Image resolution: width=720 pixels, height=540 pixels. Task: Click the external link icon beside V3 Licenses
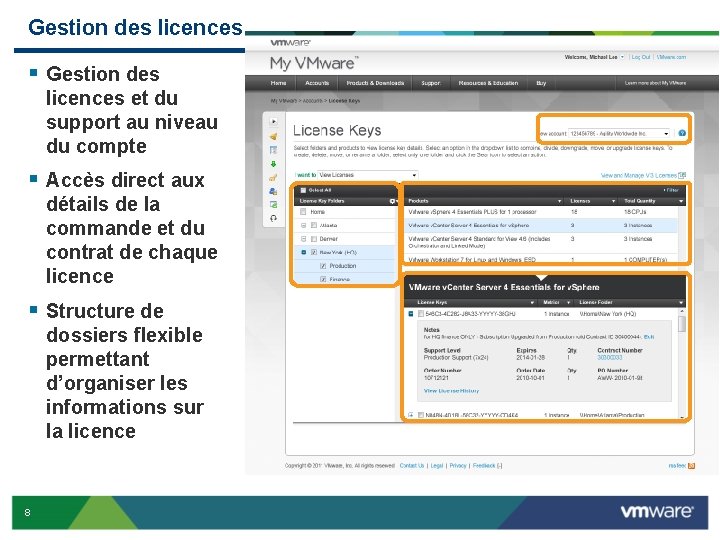click(x=682, y=175)
